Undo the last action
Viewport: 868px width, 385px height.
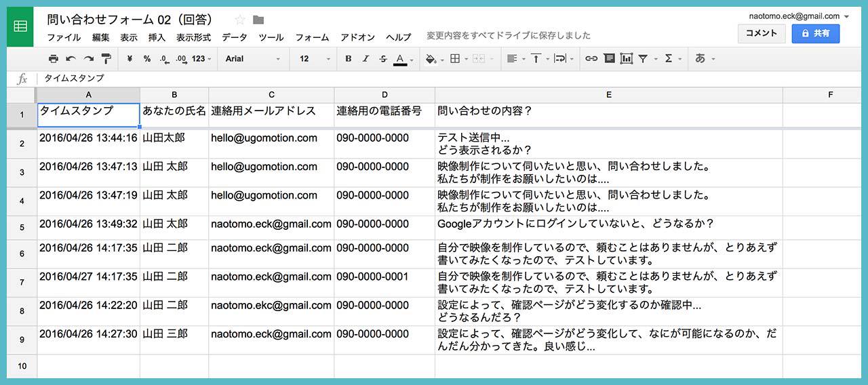click(71, 59)
